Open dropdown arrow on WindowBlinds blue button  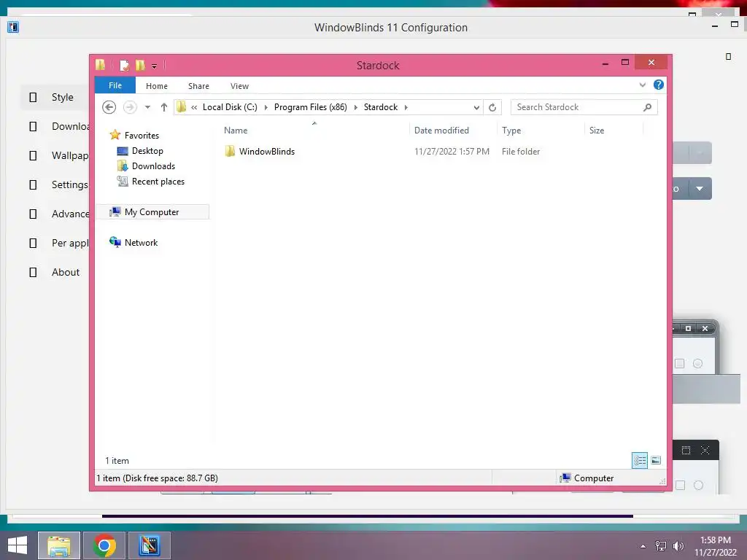(x=700, y=189)
